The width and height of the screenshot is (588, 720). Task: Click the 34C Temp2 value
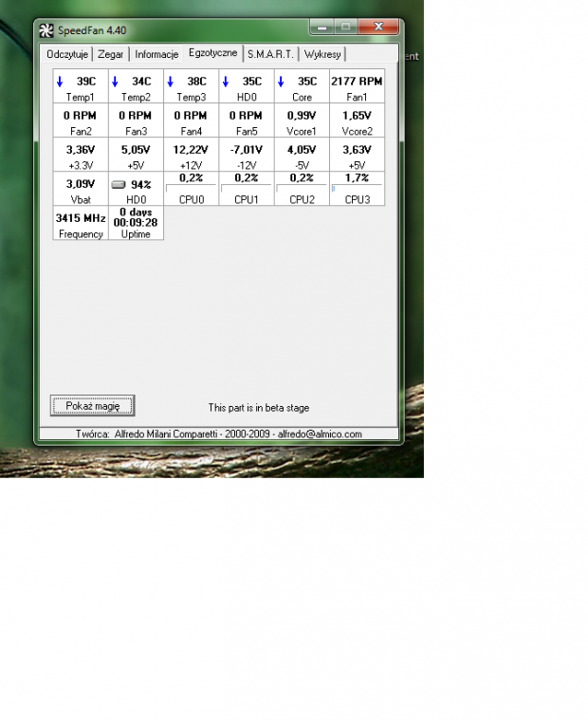pyautogui.click(x=141, y=82)
